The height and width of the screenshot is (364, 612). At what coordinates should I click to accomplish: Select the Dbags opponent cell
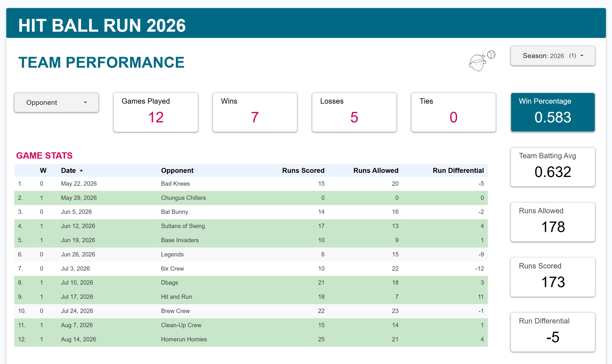point(169,282)
